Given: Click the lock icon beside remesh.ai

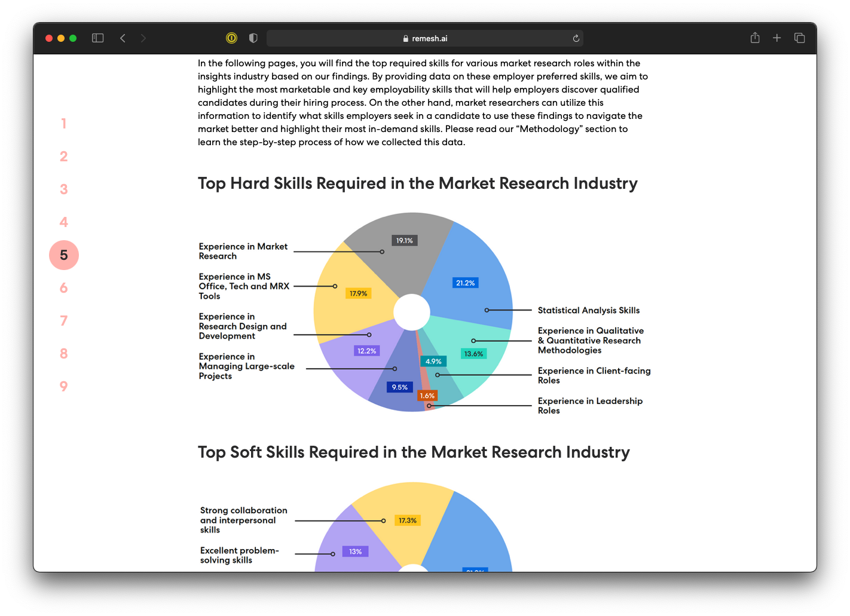Looking at the screenshot, I should coord(406,38).
